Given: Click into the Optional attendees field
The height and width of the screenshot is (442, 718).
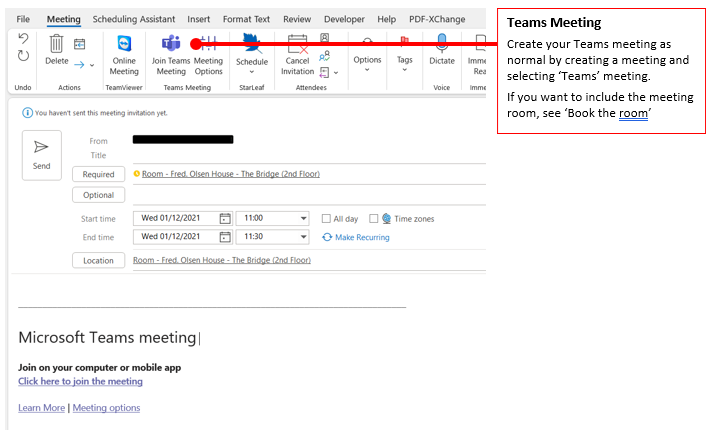Looking at the screenshot, I should pos(309,195).
